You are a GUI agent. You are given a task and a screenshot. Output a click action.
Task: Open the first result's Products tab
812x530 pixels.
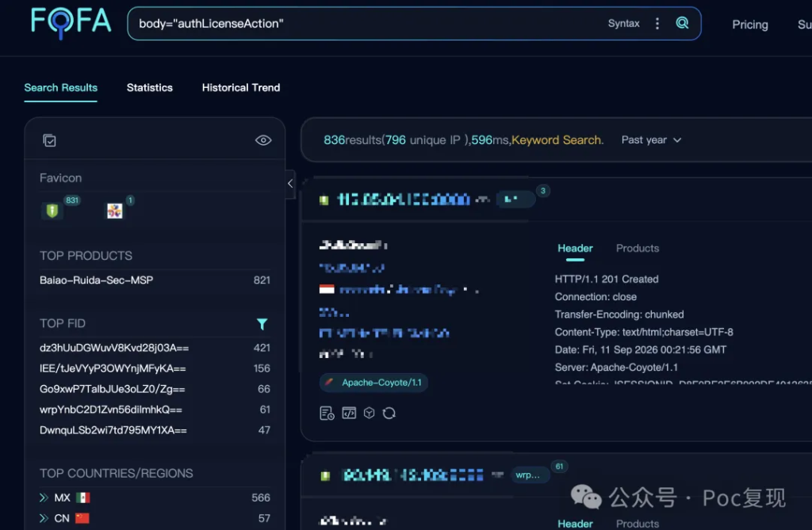638,249
